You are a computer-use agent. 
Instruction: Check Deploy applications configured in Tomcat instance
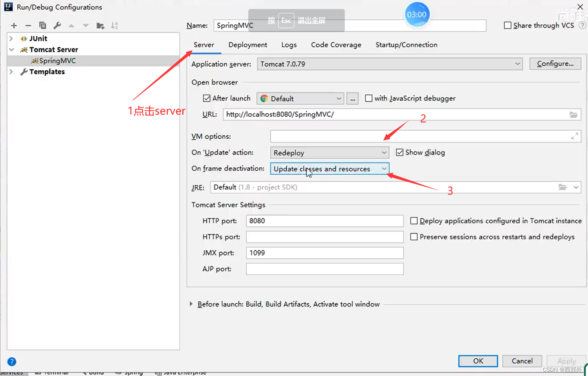(x=414, y=221)
